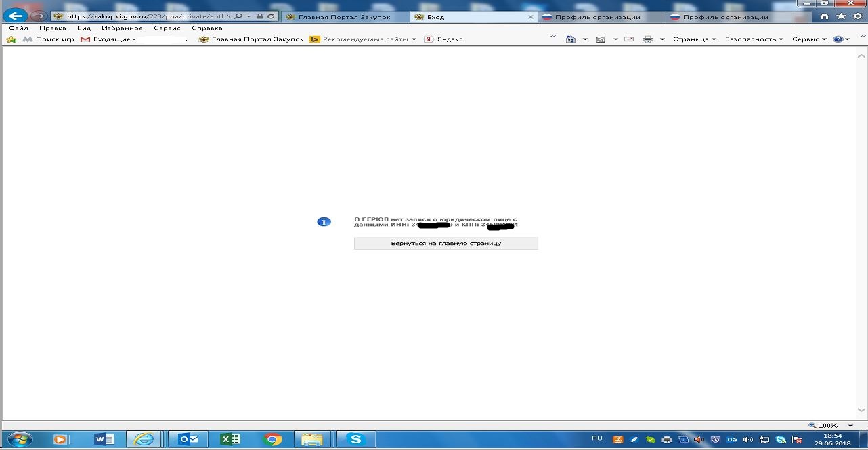The height and width of the screenshot is (450, 868).
Task: Open the Файл menu
Action: click(18, 28)
